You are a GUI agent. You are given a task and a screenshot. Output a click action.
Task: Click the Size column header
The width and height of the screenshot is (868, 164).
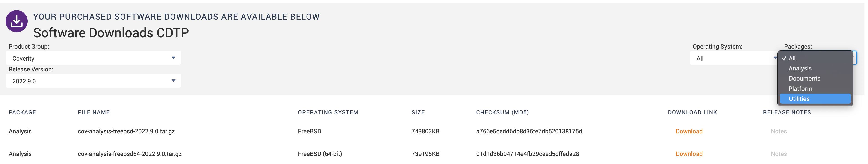pyautogui.click(x=418, y=112)
